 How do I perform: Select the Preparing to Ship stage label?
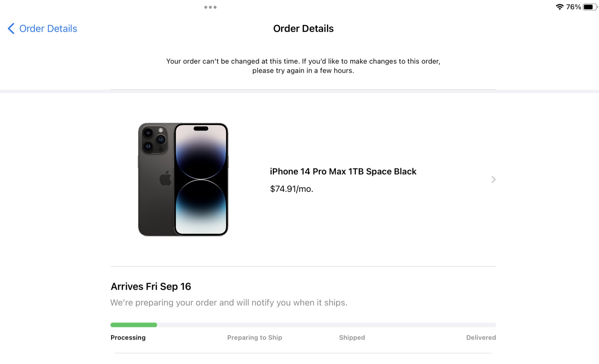tap(255, 338)
